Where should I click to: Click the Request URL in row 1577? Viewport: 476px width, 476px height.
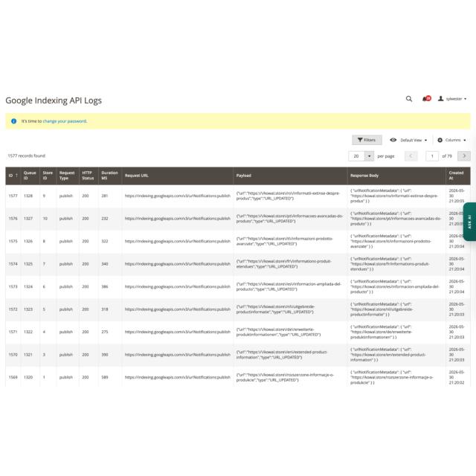tap(178, 196)
